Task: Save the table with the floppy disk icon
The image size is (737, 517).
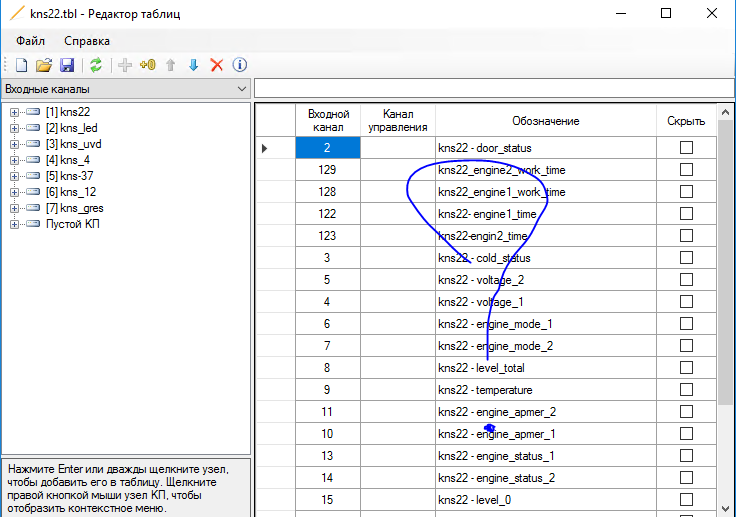Action: tap(67, 65)
